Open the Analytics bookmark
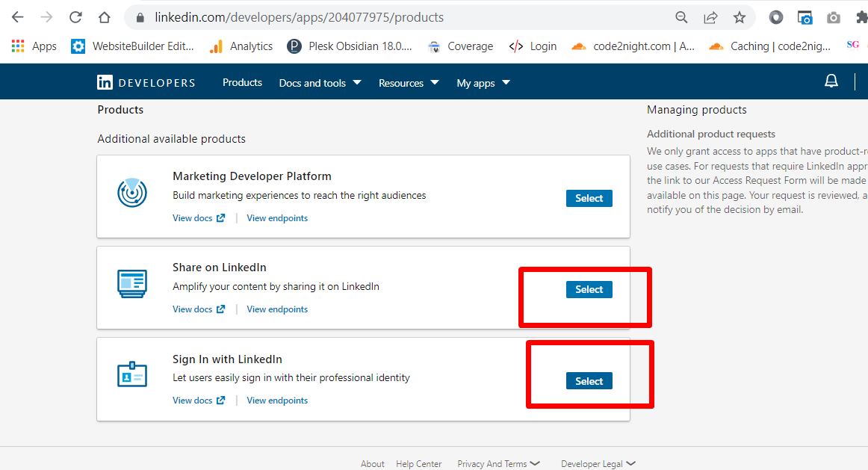Viewport: 868px width, 470px height. coord(241,46)
